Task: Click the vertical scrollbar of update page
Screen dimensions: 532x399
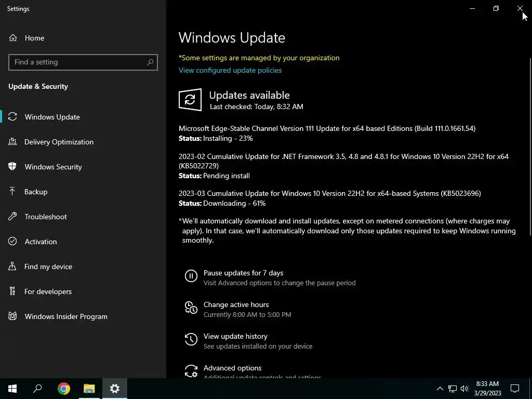Action: tap(530, 147)
